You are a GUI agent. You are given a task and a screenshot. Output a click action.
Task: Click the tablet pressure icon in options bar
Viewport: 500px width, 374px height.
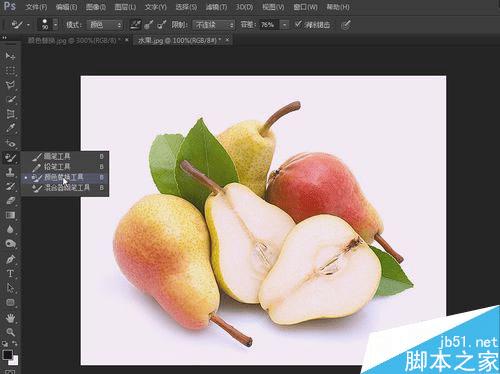click(x=346, y=25)
